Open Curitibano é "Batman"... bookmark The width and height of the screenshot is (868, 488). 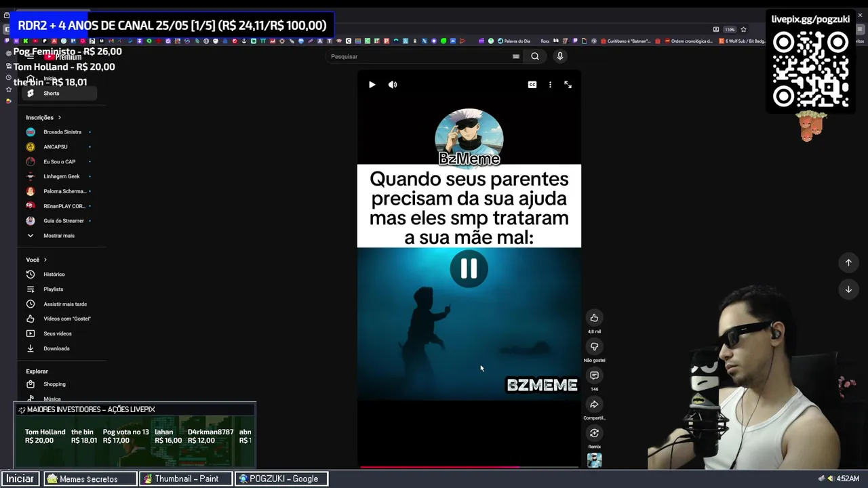pos(625,41)
